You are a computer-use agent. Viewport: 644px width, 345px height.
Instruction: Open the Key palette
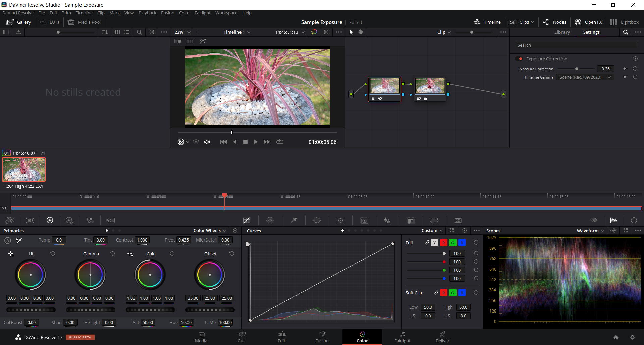pyautogui.click(x=411, y=220)
